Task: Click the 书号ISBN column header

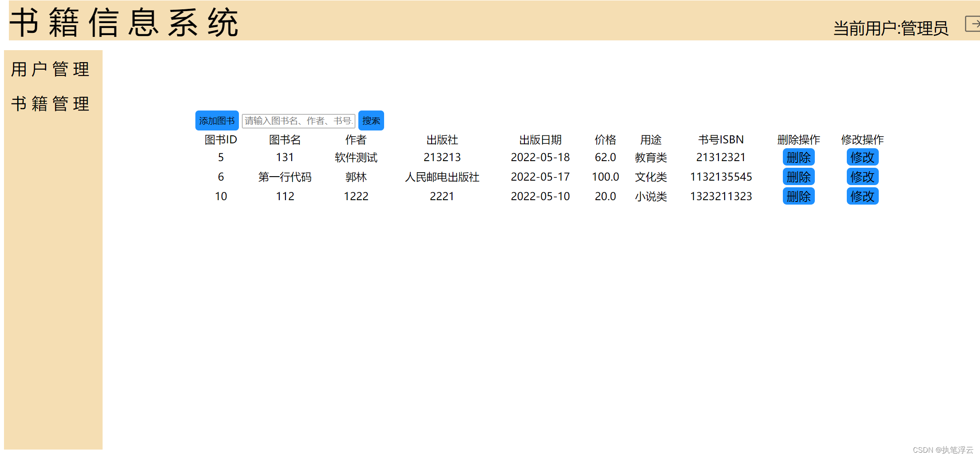Action: (x=721, y=140)
